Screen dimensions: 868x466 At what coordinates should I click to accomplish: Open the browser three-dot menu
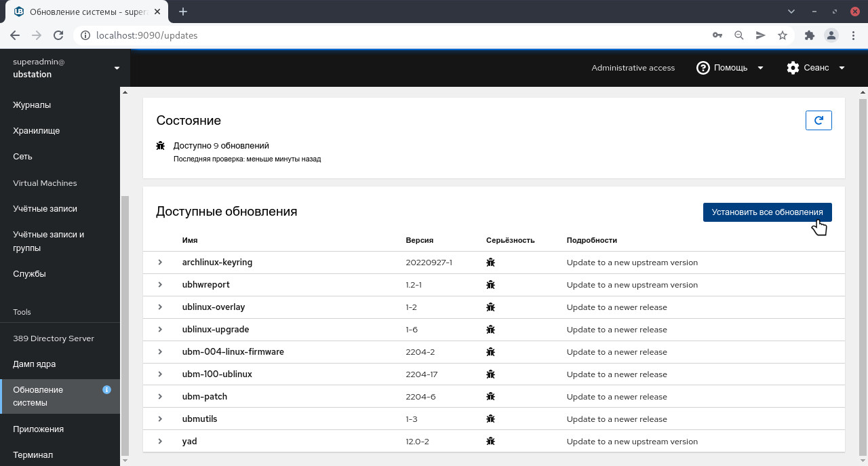pyautogui.click(x=853, y=35)
